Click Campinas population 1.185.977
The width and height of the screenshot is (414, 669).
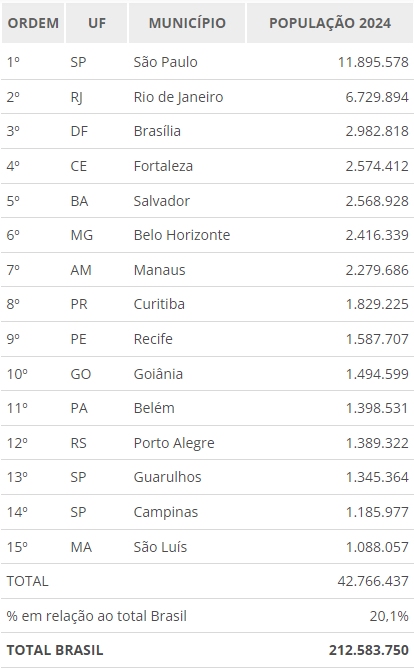(x=377, y=512)
